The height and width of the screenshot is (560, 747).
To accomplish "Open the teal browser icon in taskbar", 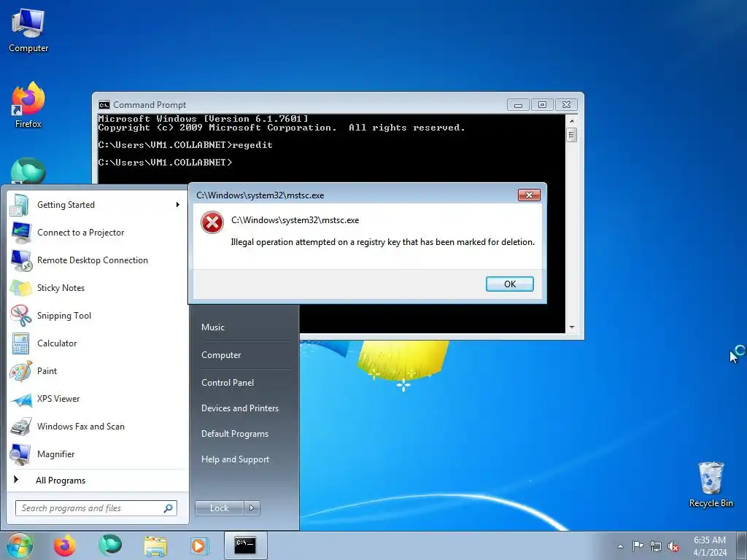I will [x=110, y=545].
